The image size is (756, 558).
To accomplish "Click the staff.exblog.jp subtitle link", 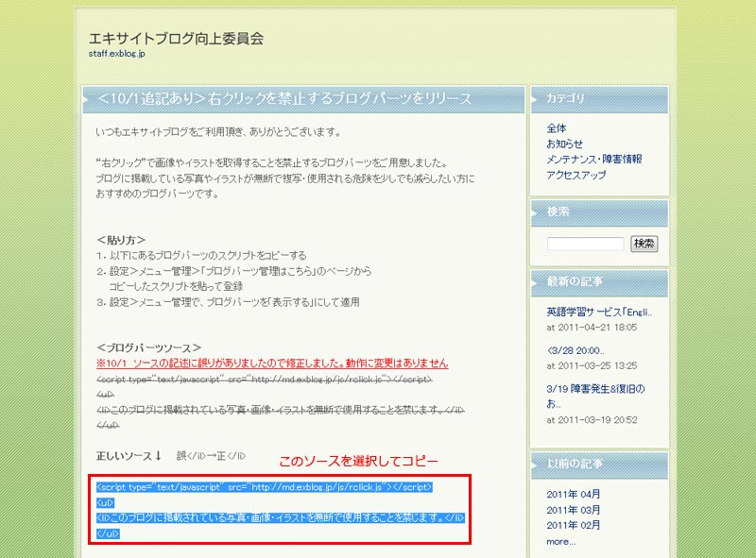I will click(x=116, y=54).
